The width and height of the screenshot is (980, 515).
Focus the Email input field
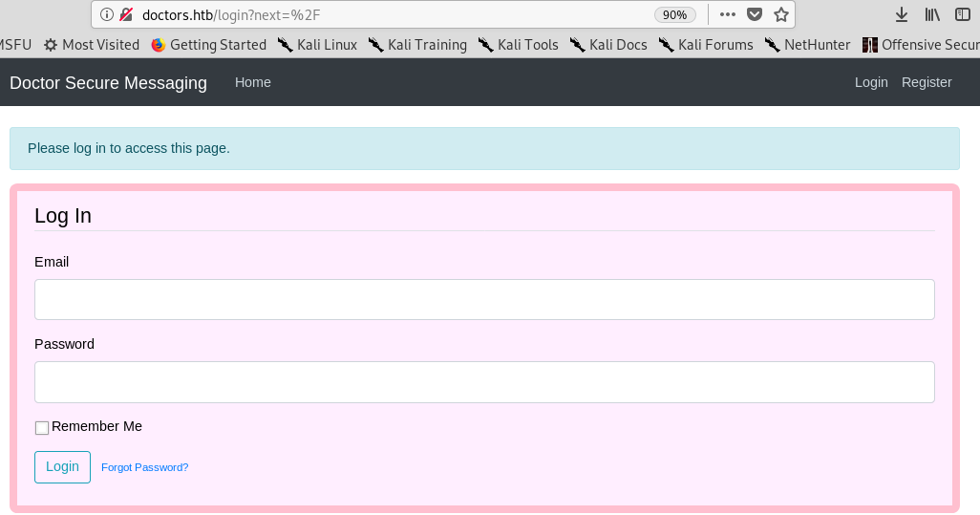coord(484,299)
